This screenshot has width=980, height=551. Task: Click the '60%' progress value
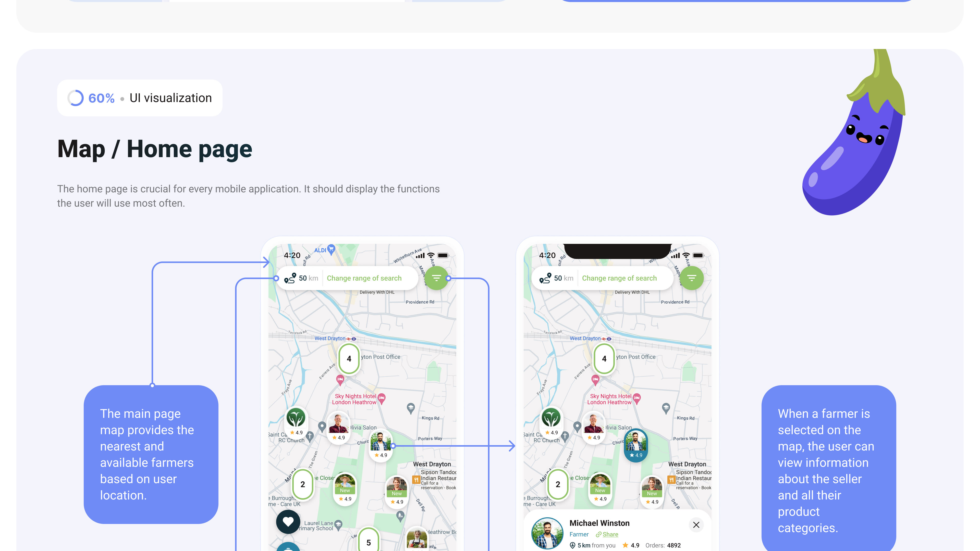101,98
